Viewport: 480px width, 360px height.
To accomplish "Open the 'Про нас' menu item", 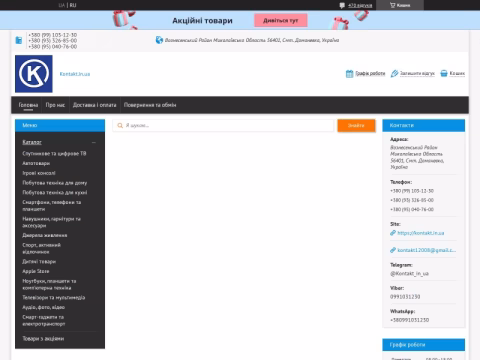I will [55, 105].
